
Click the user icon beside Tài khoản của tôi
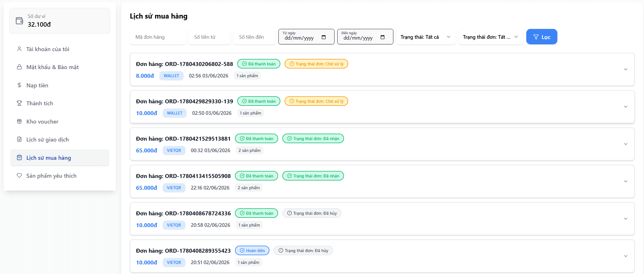click(x=19, y=49)
